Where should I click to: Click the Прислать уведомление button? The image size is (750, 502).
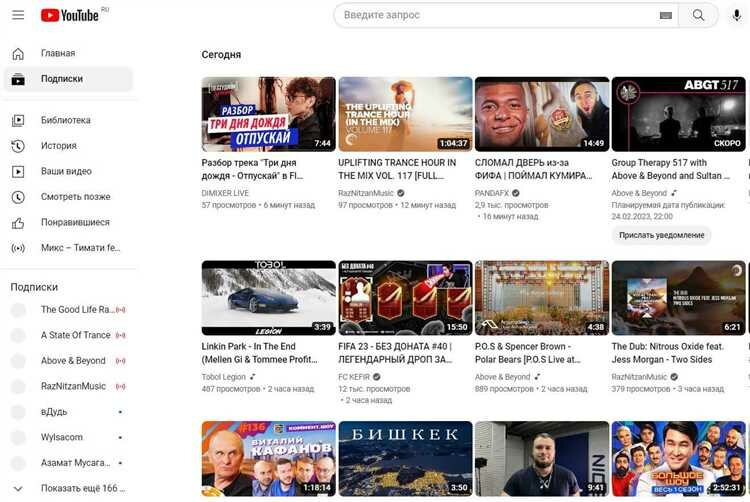pos(661,235)
